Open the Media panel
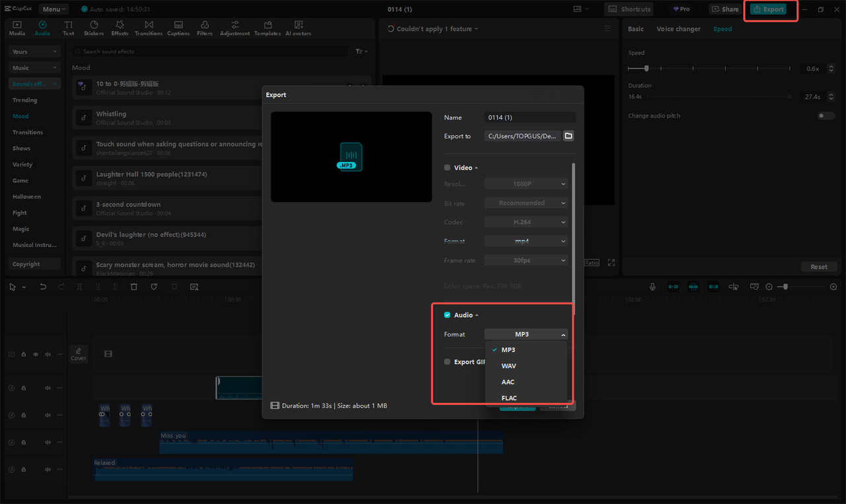The height and width of the screenshot is (504, 846). tap(17, 27)
